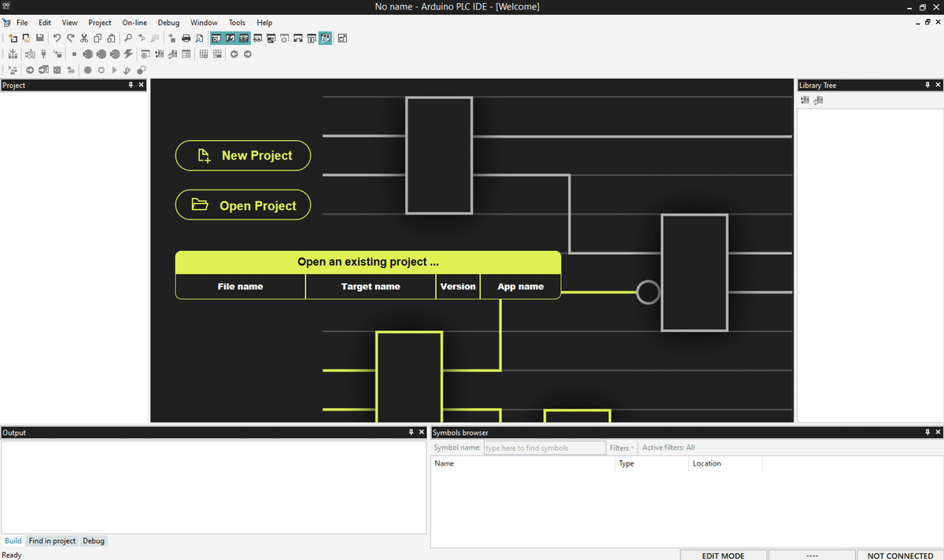This screenshot has width=944, height=560.
Task: Close the Library Tree panel
Action: tap(938, 85)
